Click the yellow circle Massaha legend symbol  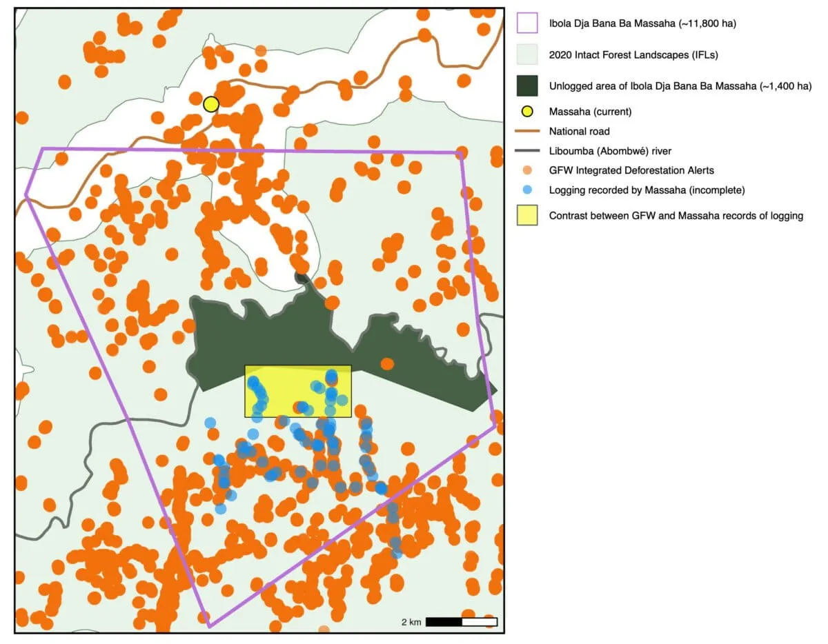point(527,111)
